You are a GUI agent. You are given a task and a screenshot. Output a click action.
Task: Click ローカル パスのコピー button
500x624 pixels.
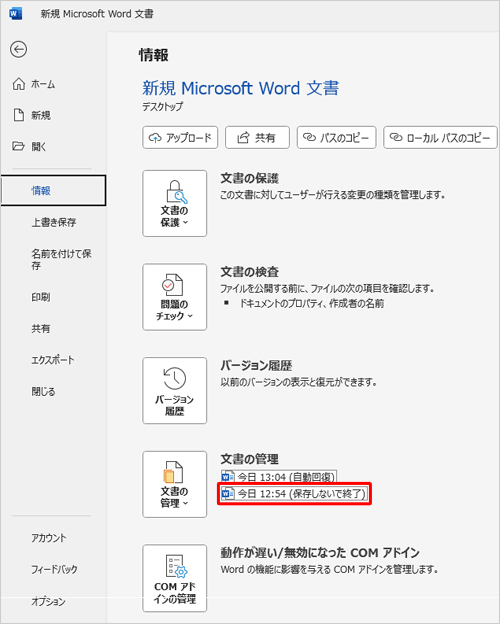[x=440, y=138]
